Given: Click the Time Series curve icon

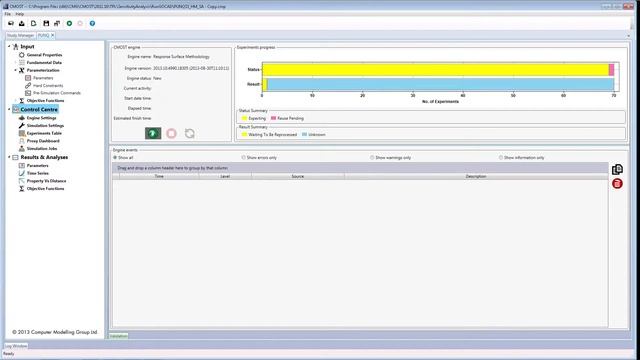Looking at the screenshot, I should point(22,173).
